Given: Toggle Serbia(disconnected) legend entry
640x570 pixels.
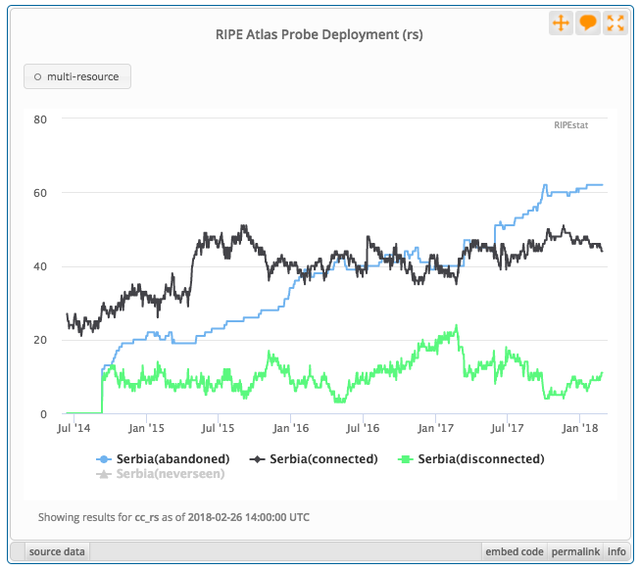Looking at the screenshot, I should [x=471, y=459].
